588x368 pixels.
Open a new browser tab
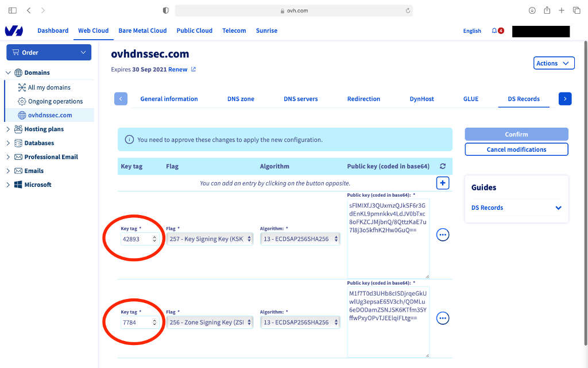tap(562, 10)
